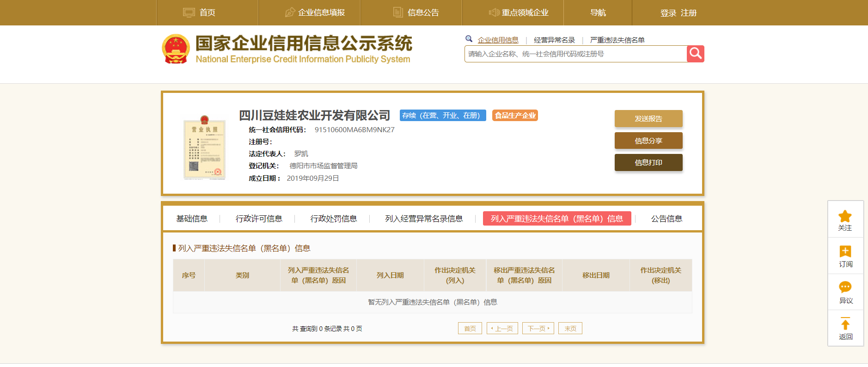The width and height of the screenshot is (868, 367).
Task: Click the company name 四川豆娃娃农业开发有限公司
Action: tap(315, 116)
